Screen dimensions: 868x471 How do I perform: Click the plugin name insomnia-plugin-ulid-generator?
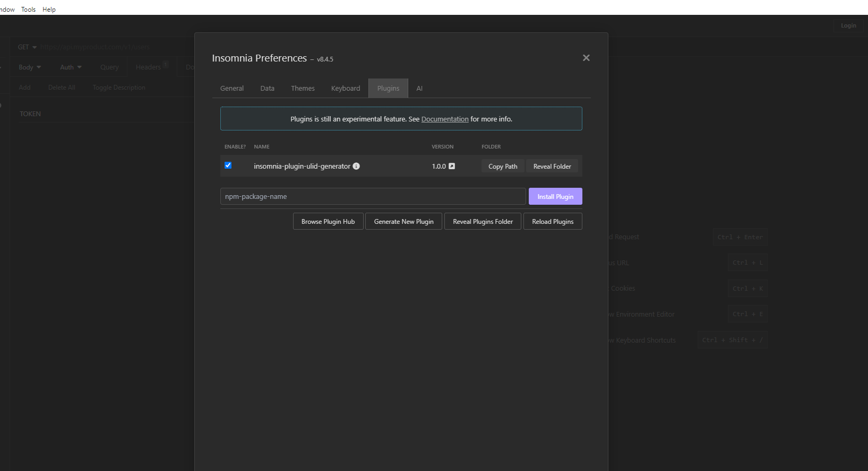(x=302, y=166)
